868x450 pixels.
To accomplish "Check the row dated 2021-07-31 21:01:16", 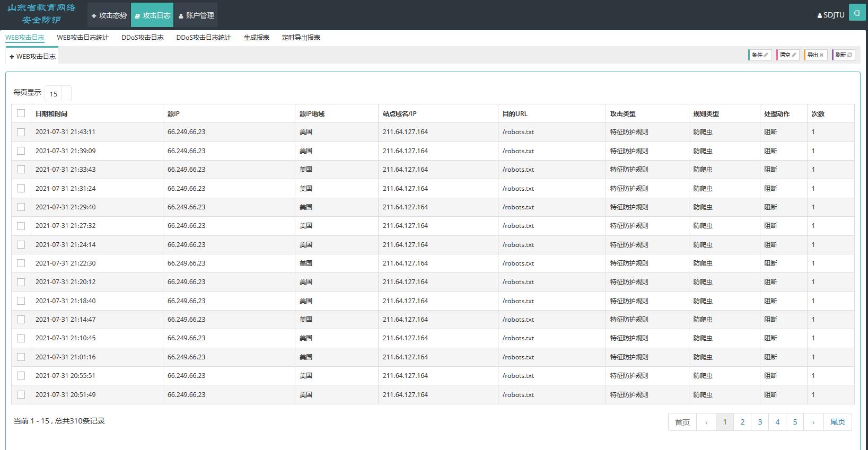I will [21, 357].
